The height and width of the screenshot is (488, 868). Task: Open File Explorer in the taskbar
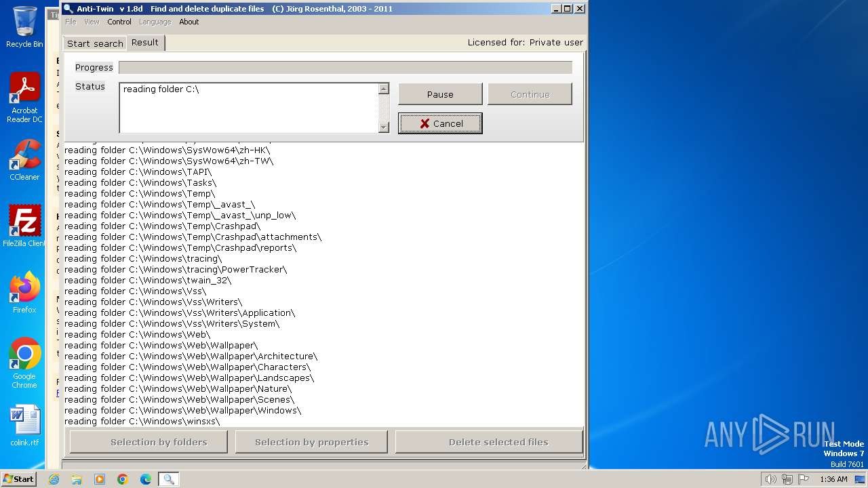[77, 479]
